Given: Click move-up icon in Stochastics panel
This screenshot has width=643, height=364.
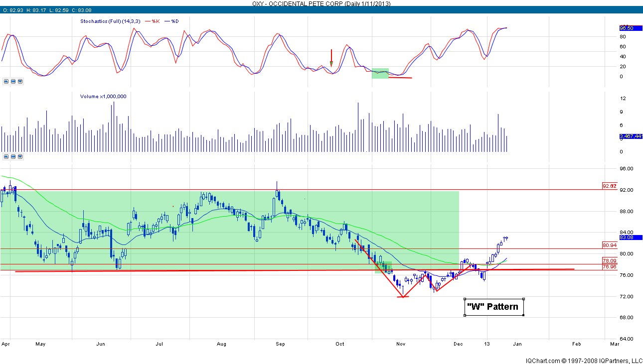Looking at the screenshot, I should point(6,81).
